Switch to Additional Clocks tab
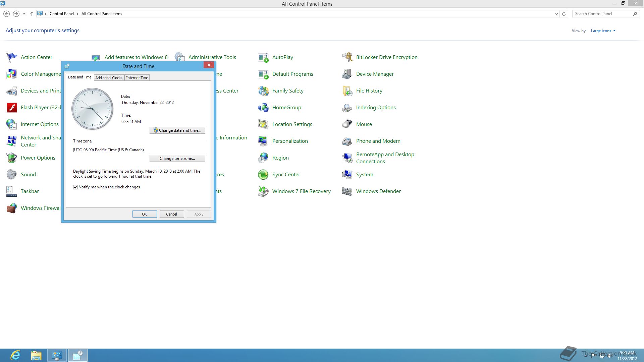Viewport: 644px width, 362px height. tap(109, 78)
